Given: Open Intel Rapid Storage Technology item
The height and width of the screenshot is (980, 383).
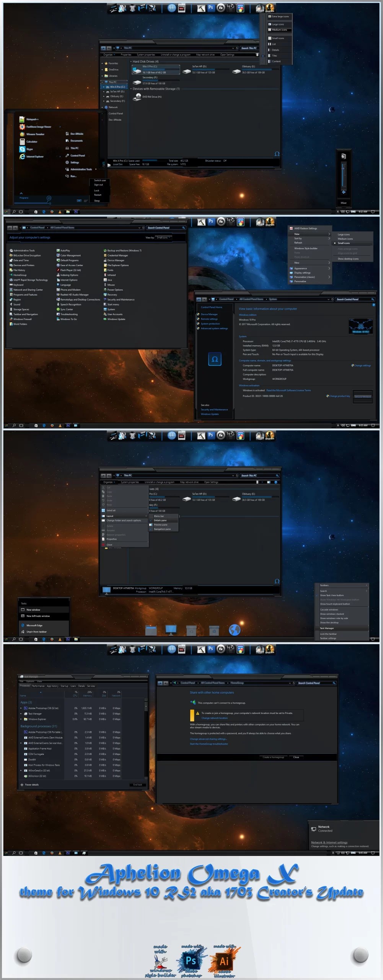Looking at the screenshot, I should click(29, 280).
